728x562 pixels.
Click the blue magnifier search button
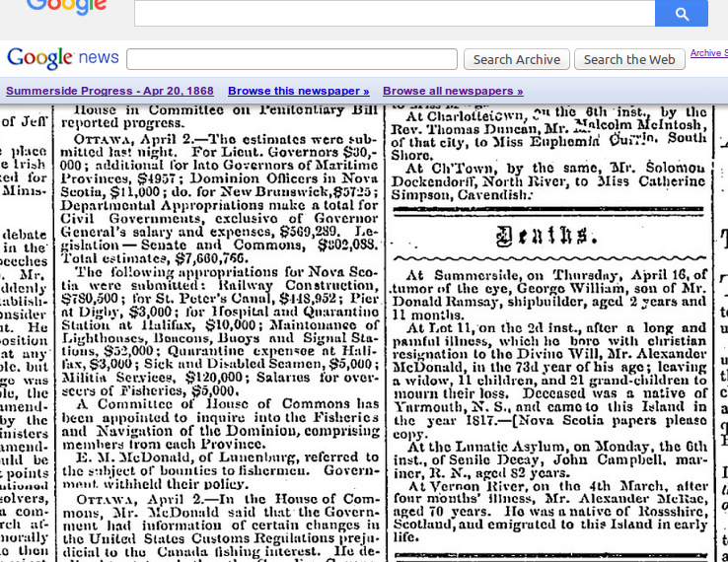(681, 13)
